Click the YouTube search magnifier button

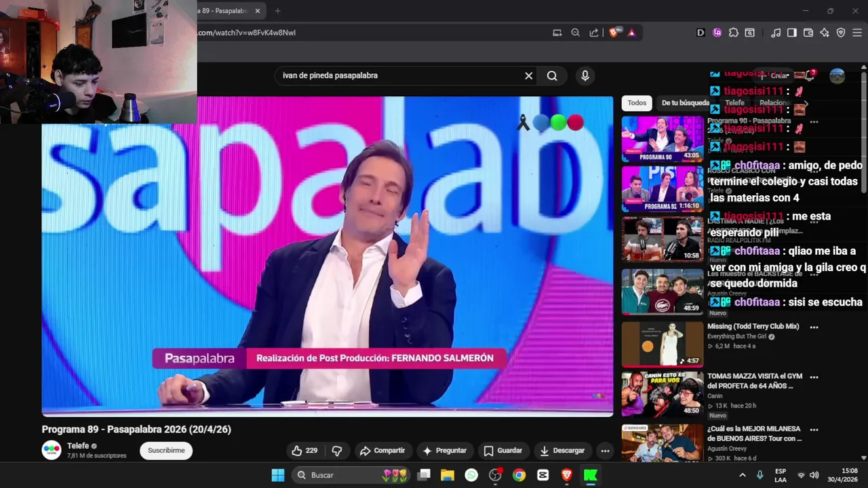click(552, 76)
